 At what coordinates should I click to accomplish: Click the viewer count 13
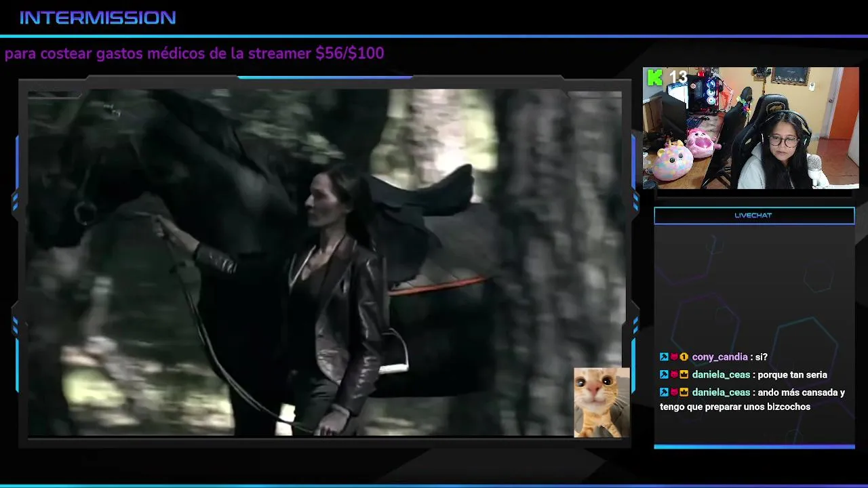click(679, 77)
